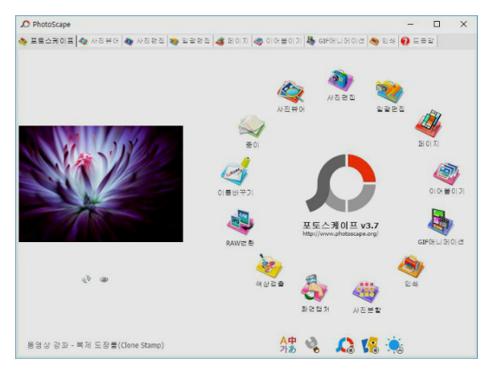Click the left button under preview photo
The width and height of the screenshot is (493, 374).
pyautogui.click(x=87, y=279)
